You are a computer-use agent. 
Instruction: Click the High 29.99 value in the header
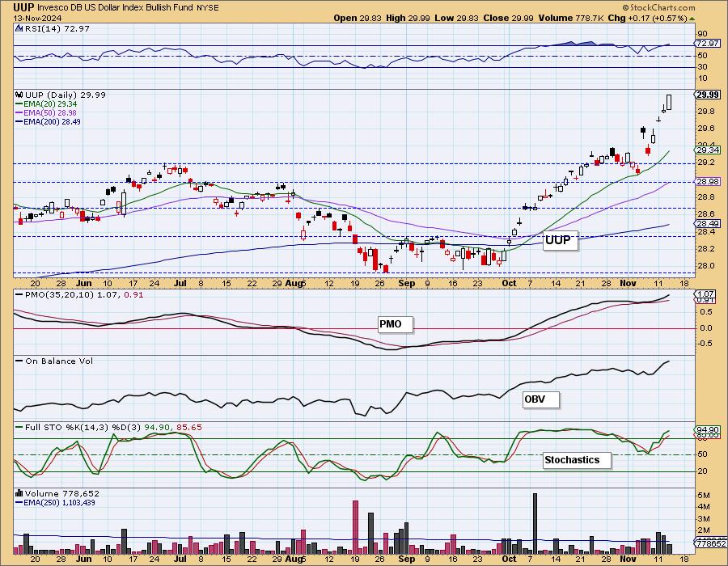click(408, 18)
